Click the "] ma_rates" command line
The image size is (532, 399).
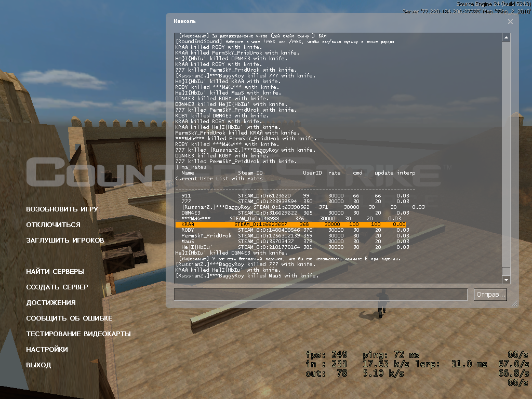click(191, 167)
